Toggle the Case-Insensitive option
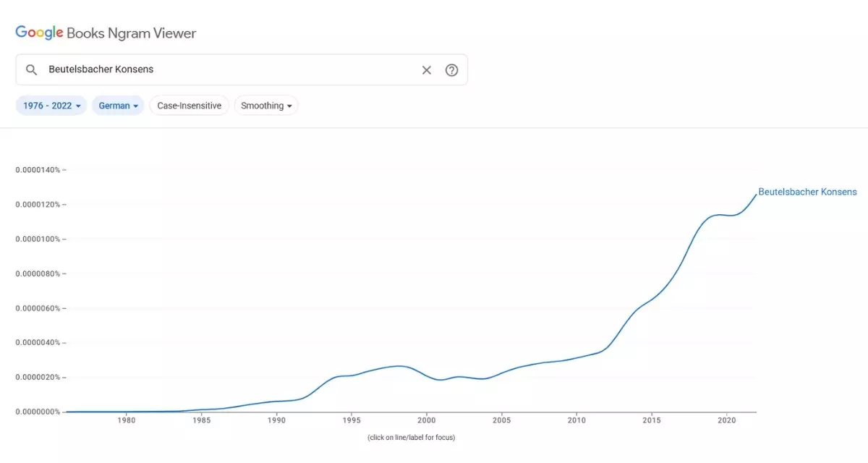The height and width of the screenshot is (463, 868). (x=189, y=105)
